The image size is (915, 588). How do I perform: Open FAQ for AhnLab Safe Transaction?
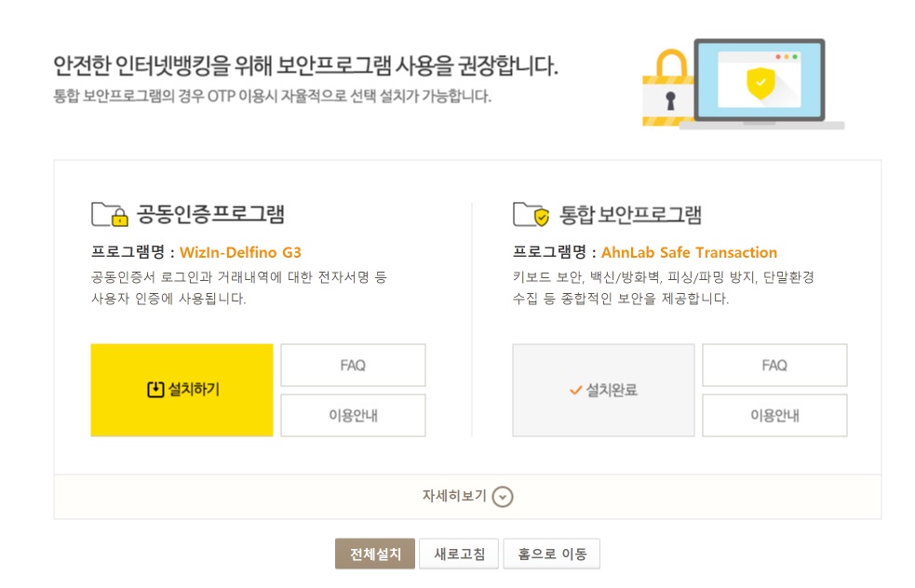[774, 366]
